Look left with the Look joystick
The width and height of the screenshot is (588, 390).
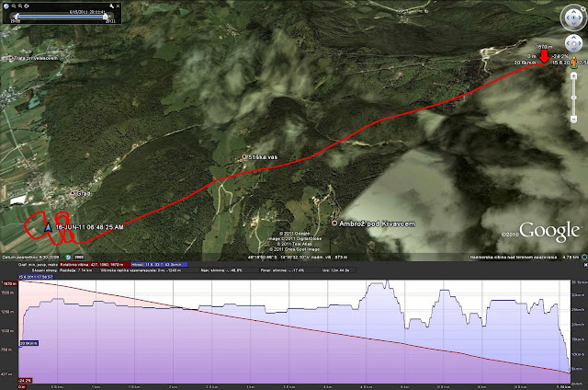point(568,17)
